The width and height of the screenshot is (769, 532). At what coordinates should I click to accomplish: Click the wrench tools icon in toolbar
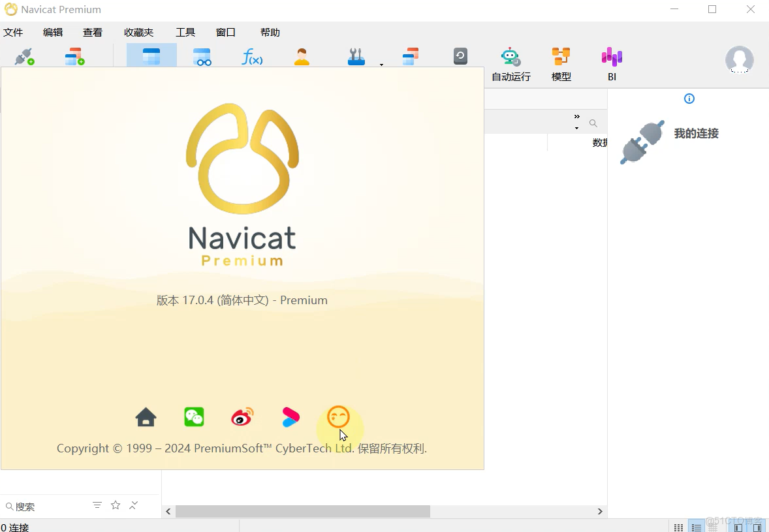356,56
